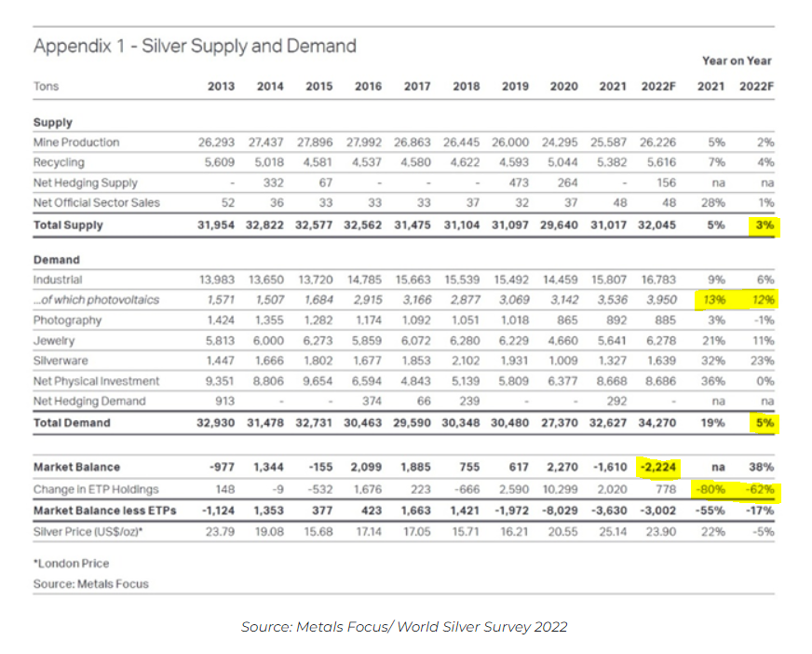Click Total Demand 2022F value 34,270

pyautogui.click(x=657, y=423)
